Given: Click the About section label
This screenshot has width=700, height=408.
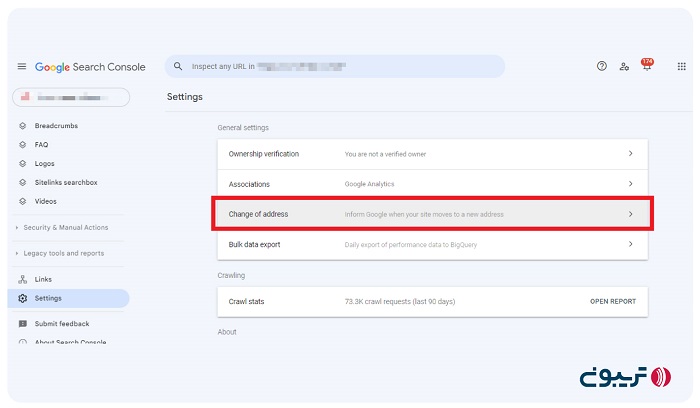Looking at the screenshot, I should 227,332.
